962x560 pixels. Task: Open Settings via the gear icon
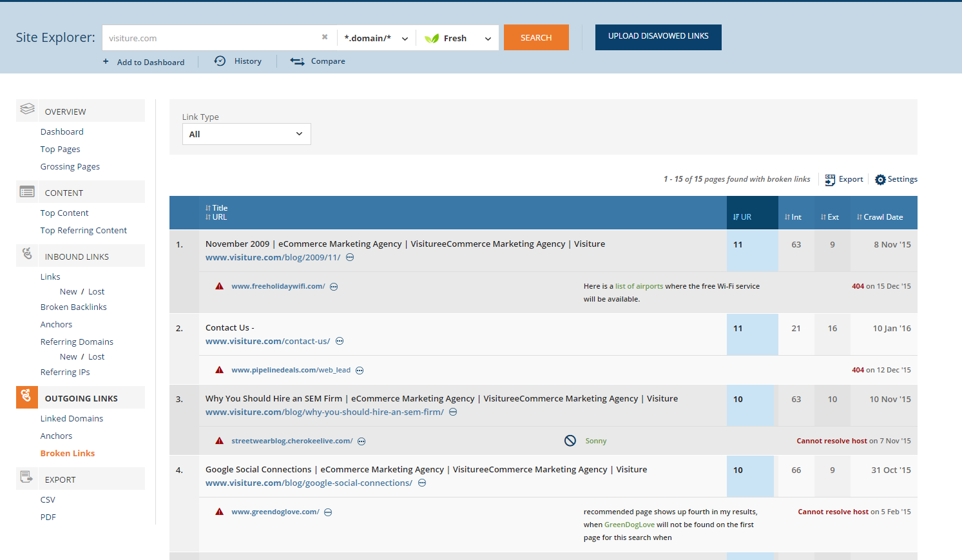880,180
